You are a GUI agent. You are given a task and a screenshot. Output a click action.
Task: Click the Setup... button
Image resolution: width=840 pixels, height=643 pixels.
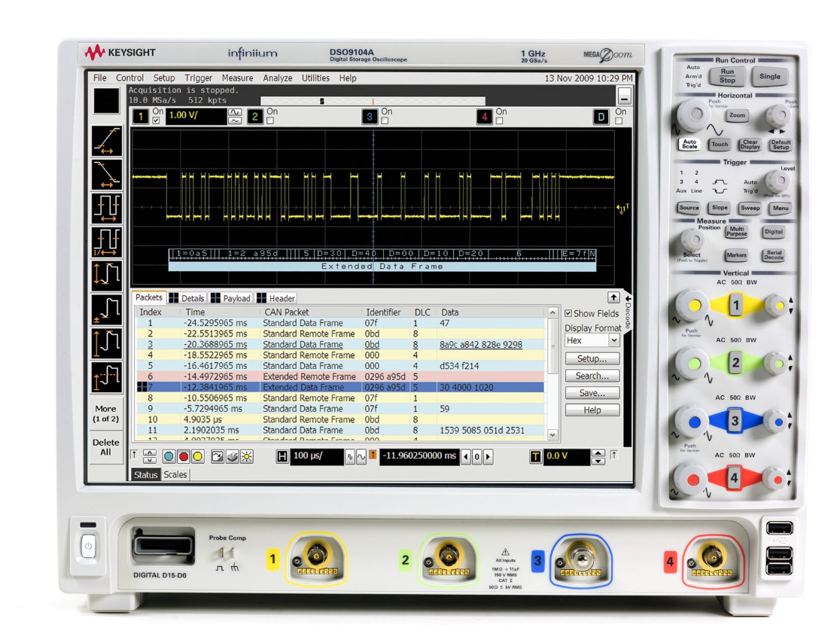(592, 359)
